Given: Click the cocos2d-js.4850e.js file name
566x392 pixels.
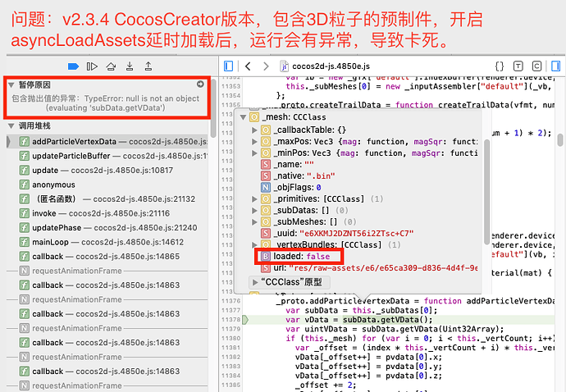Looking at the screenshot, I should point(331,66).
